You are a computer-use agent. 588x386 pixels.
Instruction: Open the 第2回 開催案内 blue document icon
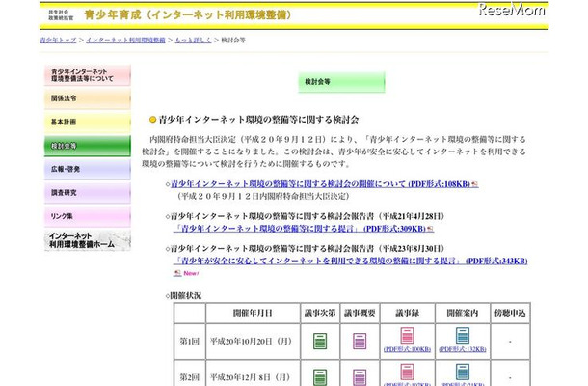(463, 372)
